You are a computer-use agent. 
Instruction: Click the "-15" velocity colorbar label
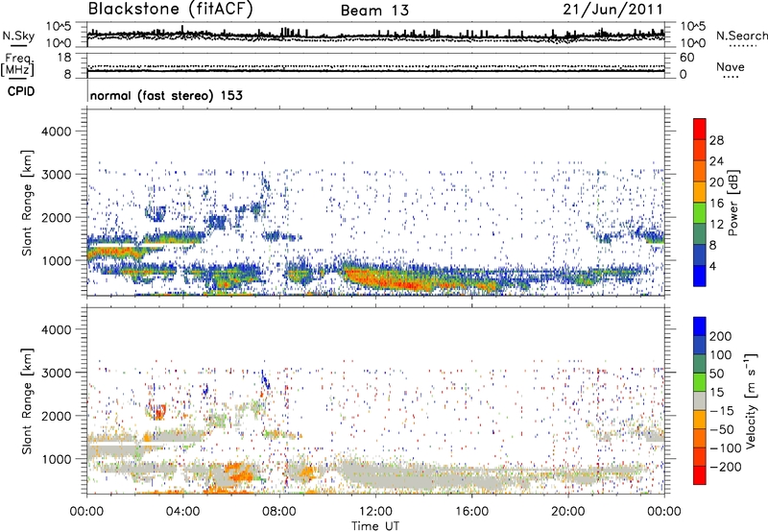722,411
